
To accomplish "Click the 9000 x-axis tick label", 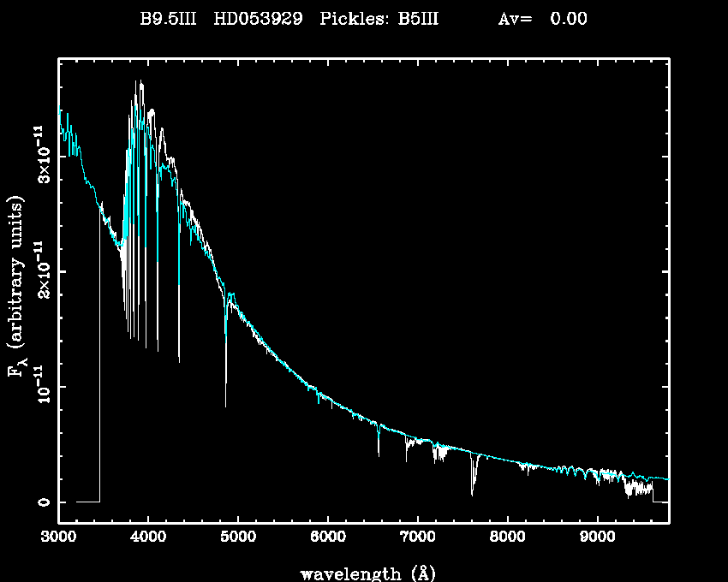I will click(x=598, y=538).
